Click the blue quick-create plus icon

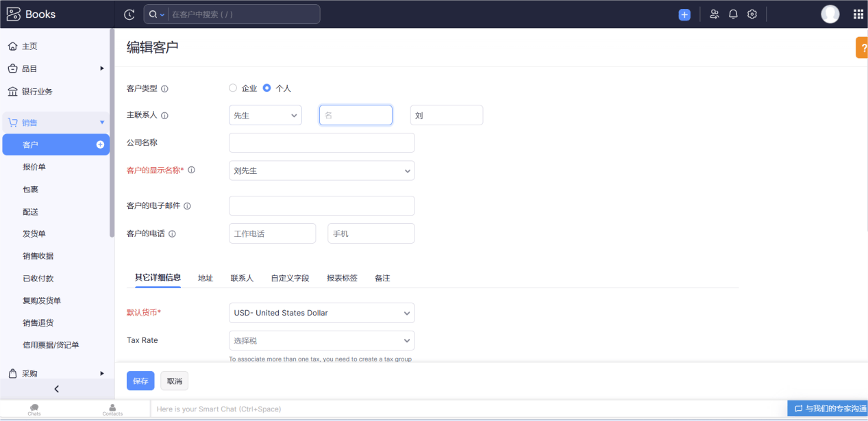pos(684,14)
